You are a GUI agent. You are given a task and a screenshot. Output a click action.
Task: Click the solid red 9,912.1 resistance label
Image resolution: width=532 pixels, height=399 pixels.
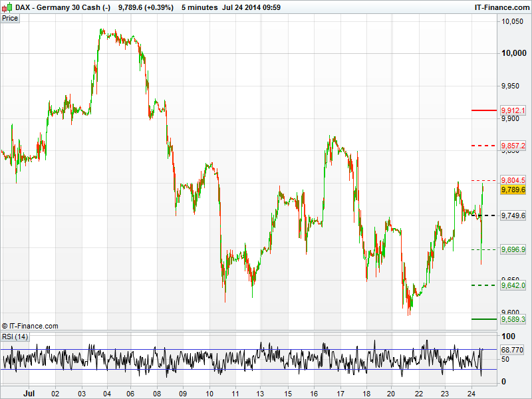513,110
